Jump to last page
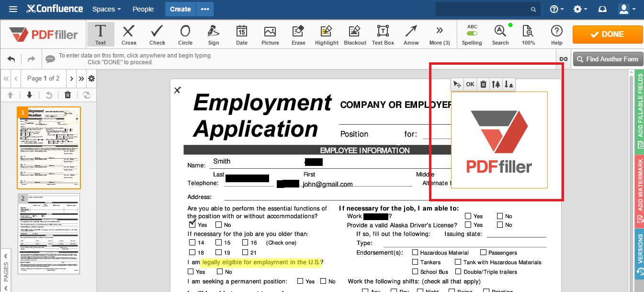The width and height of the screenshot is (644, 292). click(81, 79)
